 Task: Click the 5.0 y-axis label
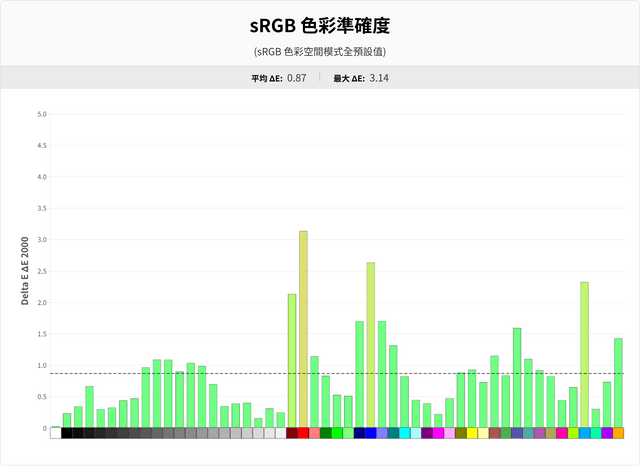point(42,114)
